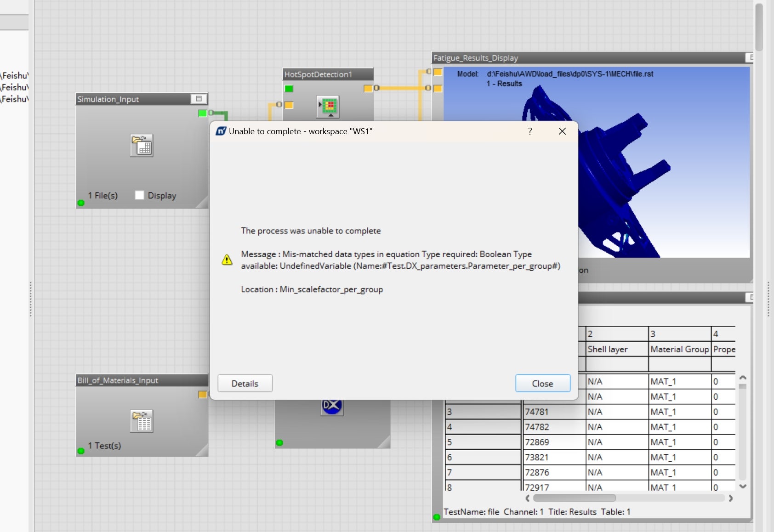Select the Fatigue_Results_Display title bar
The height and width of the screenshot is (532, 774).
593,58
